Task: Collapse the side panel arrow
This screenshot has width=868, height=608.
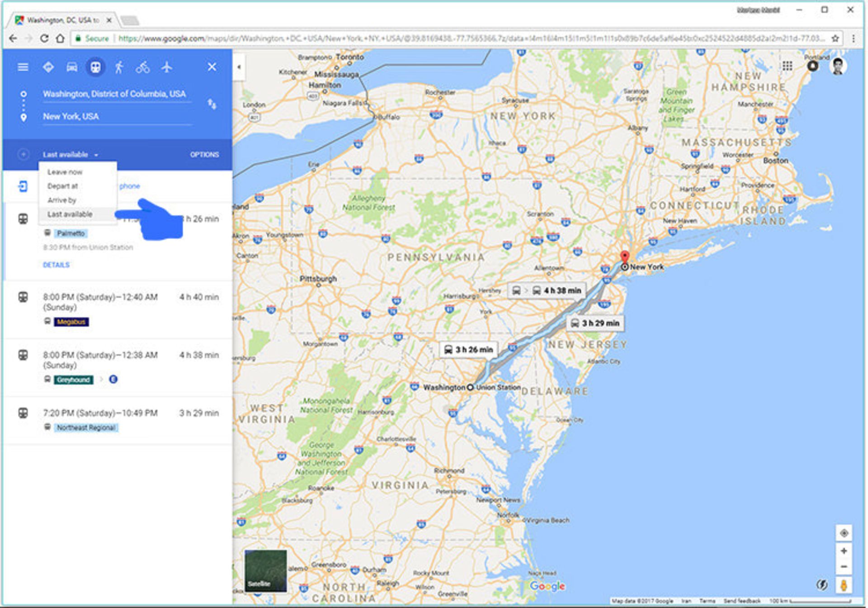Action: (x=239, y=67)
